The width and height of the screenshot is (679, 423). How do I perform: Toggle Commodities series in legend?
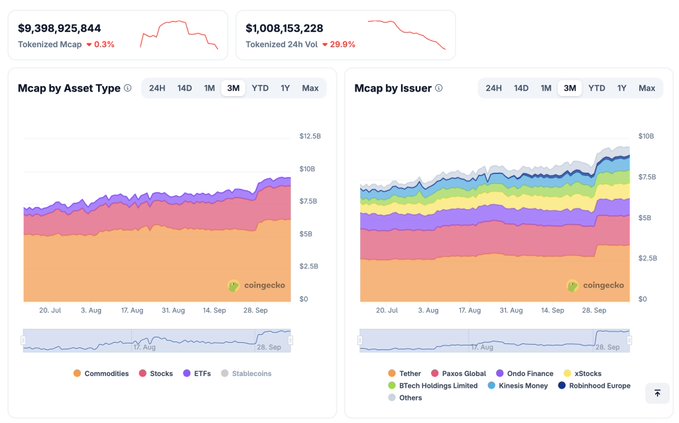101,373
